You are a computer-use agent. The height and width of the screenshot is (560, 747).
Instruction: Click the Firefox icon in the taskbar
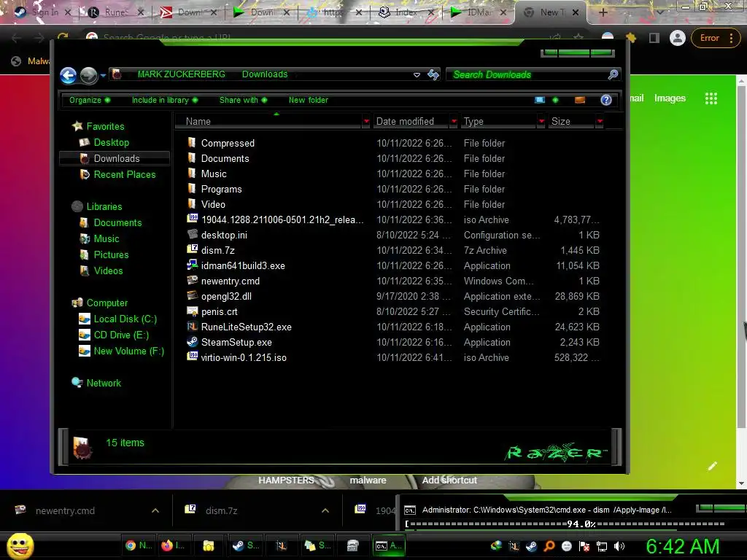point(167,545)
